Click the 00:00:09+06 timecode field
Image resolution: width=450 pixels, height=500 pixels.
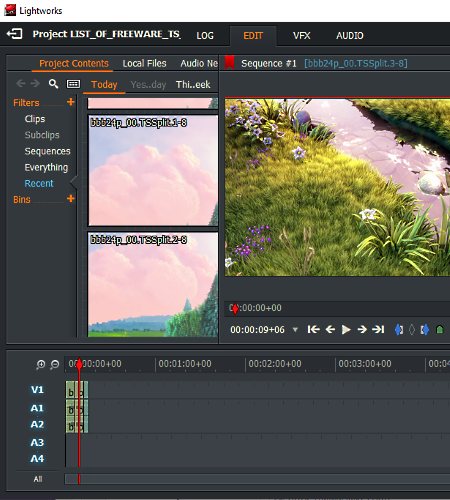(x=257, y=330)
